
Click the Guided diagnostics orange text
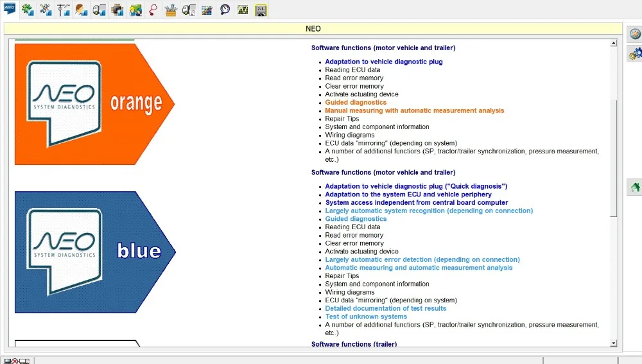pos(356,102)
